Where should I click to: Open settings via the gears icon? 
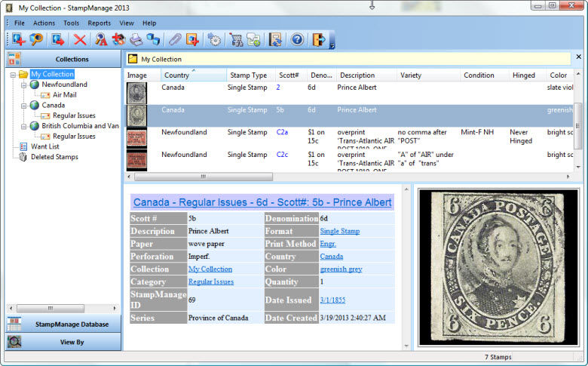(x=214, y=39)
